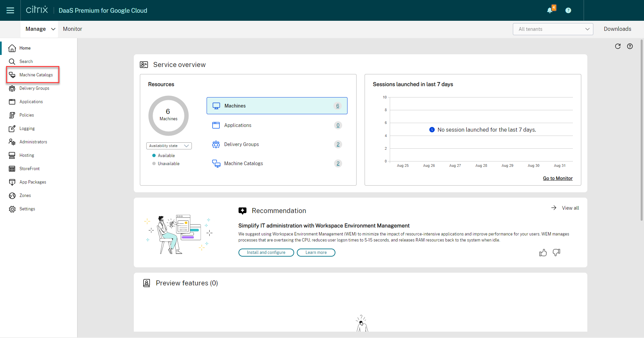Viewport: 644px width, 338px height.
Task: Click the Available legend entry
Action: (x=164, y=155)
